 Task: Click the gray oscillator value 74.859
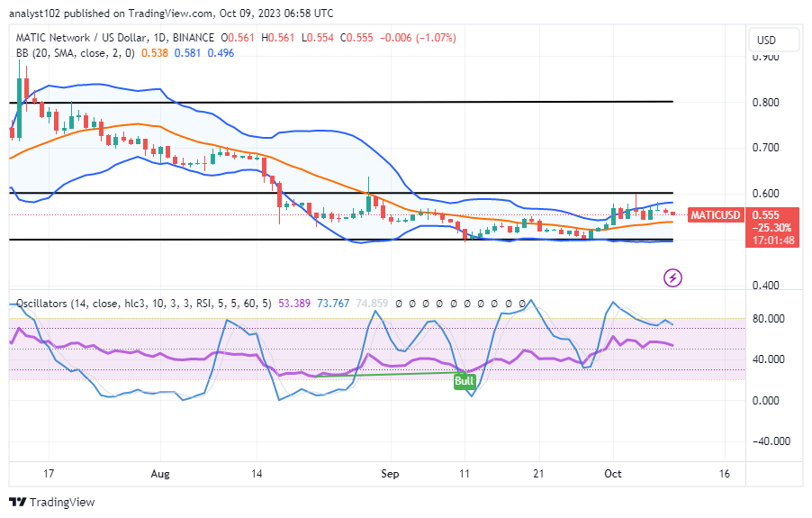tap(372, 303)
